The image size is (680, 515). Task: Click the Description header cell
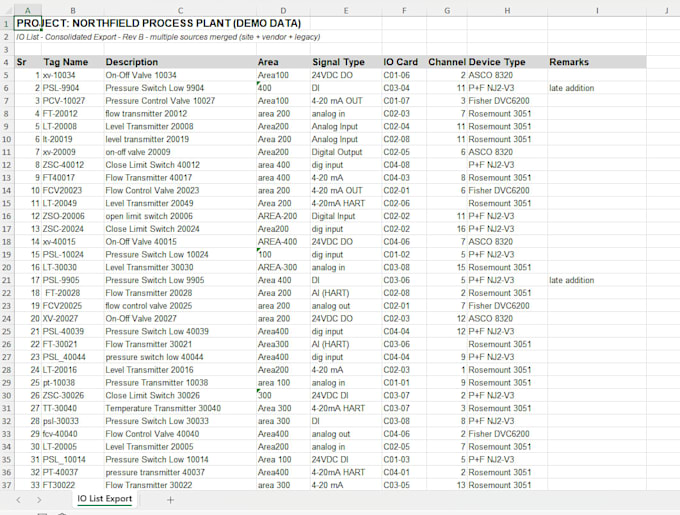coord(180,62)
